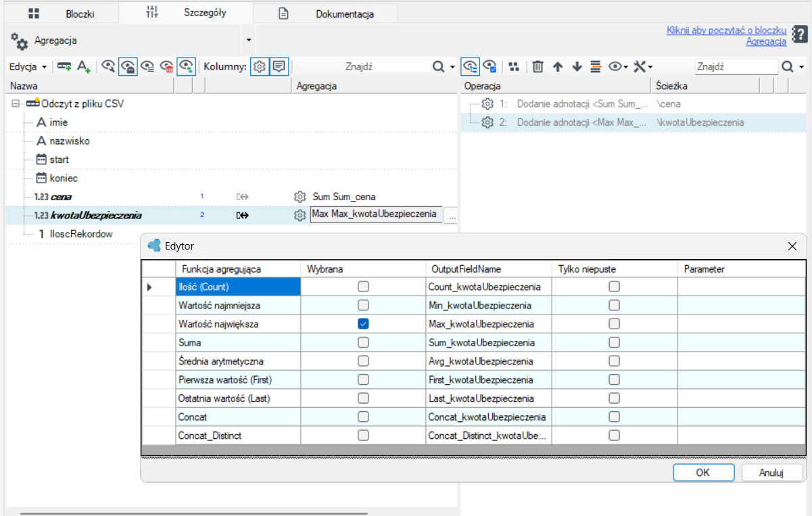Toggle the eye with padlock view icon
This screenshot has height=516, width=812.
127,67
